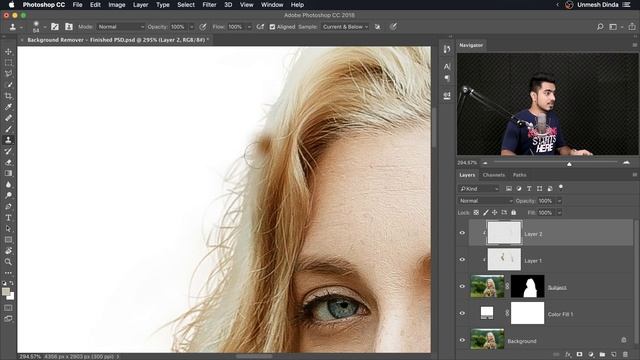
Task: Open the Sample Current & Below dropdown
Action: [x=345, y=27]
